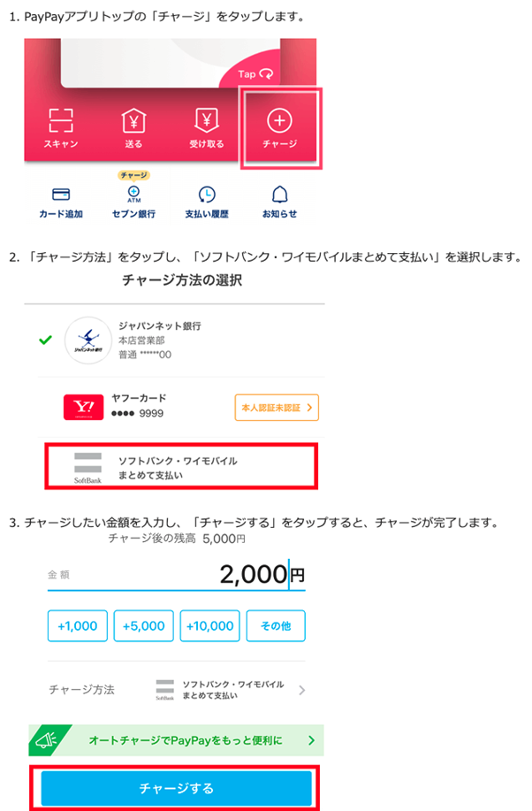Click the amount (金額) input field
This screenshot has width=532, height=811.
pyautogui.click(x=177, y=574)
